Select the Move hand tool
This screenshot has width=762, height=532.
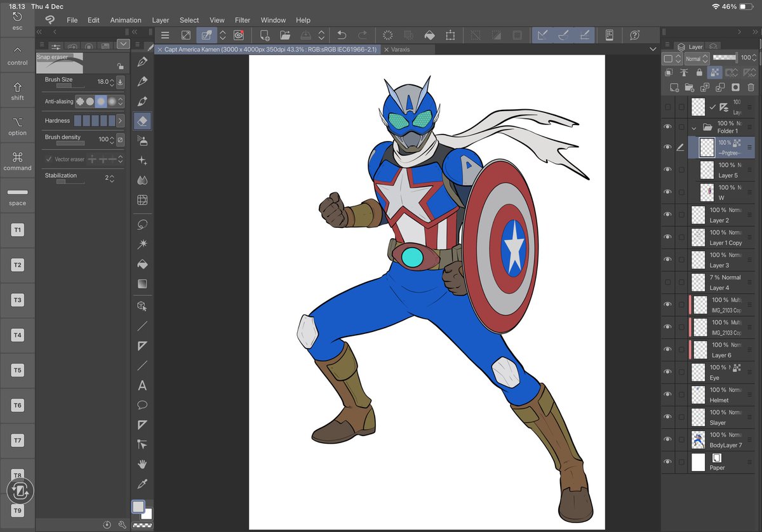(x=142, y=464)
